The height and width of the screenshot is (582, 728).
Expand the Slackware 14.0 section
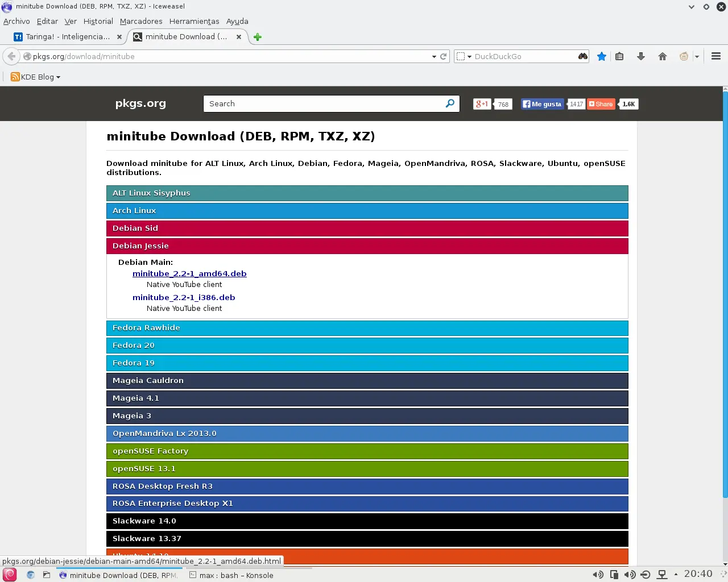(367, 521)
